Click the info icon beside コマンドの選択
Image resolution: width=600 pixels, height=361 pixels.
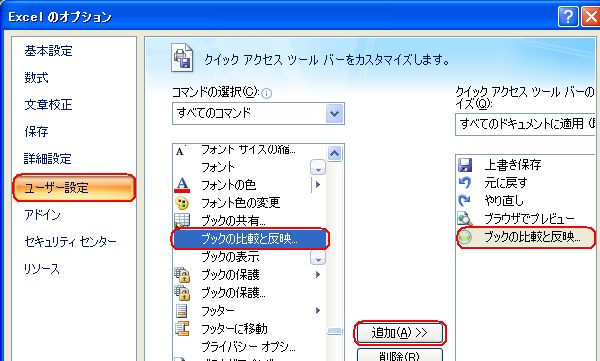click(x=267, y=93)
